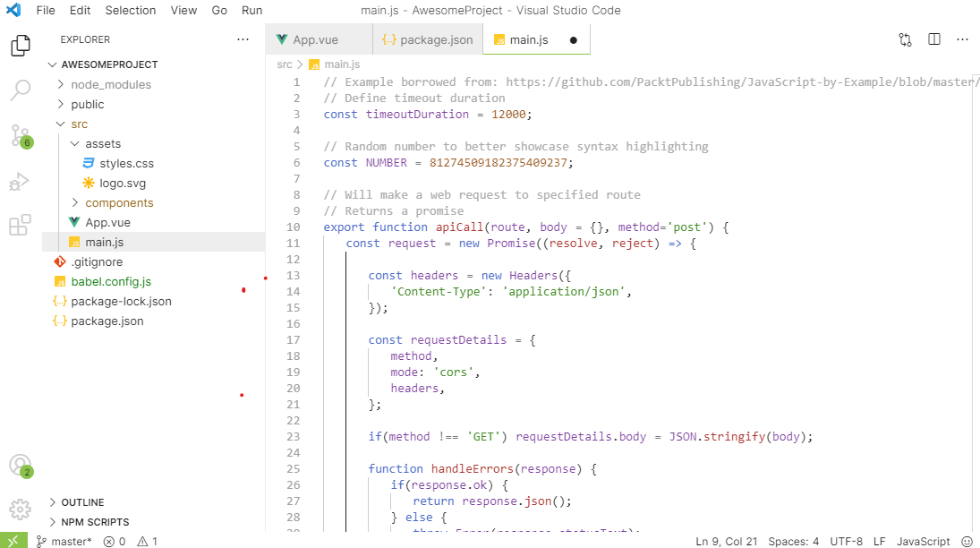The height and width of the screenshot is (548, 980).
Task: Open the Selection menu
Action: (130, 10)
